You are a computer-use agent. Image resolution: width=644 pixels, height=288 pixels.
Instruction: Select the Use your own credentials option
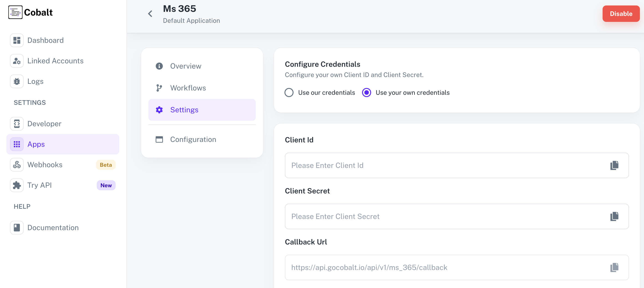tap(366, 92)
